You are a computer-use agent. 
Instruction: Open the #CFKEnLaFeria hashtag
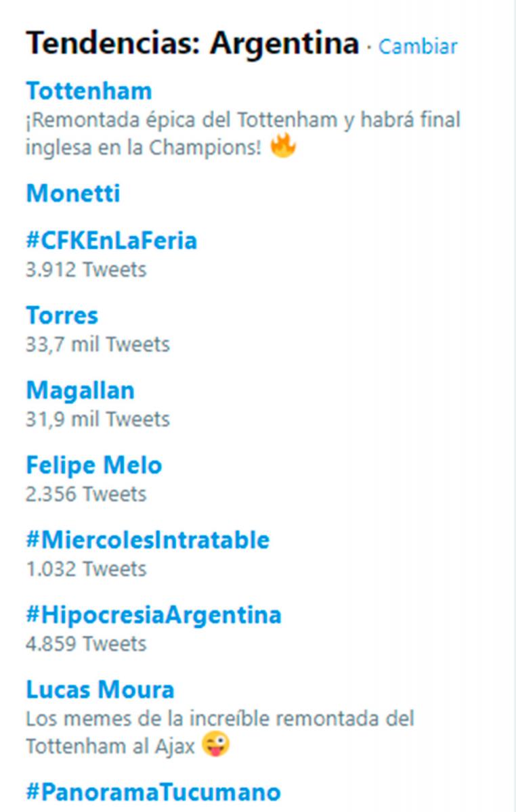(111, 241)
